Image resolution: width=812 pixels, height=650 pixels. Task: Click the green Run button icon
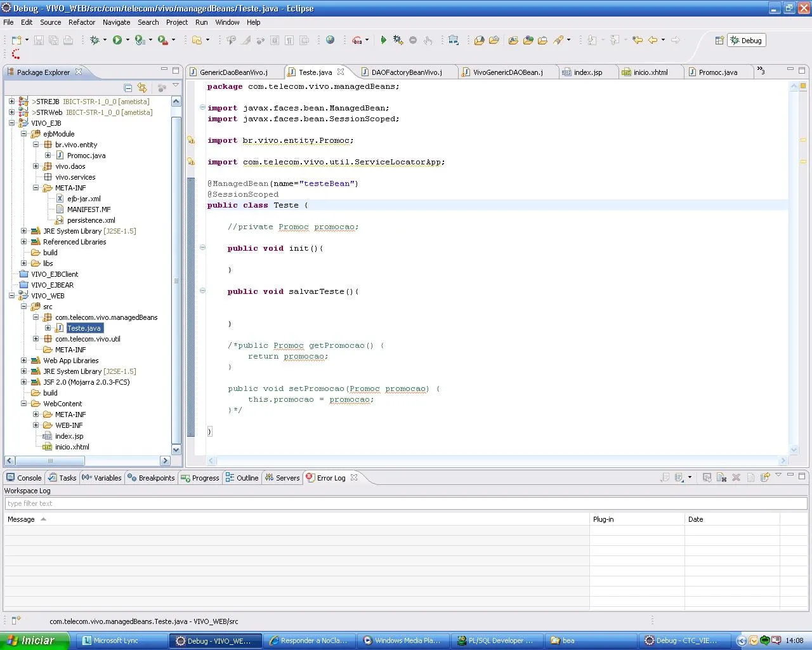point(117,40)
